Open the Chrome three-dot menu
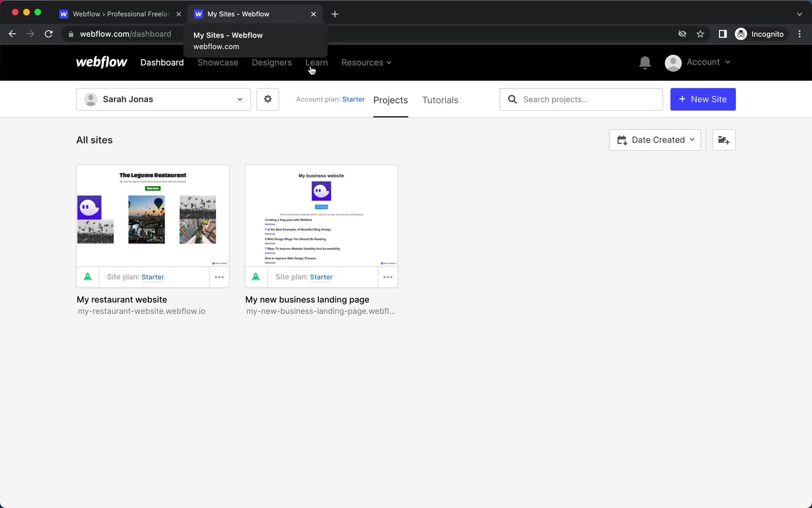Screen dimensions: 812x508 pyautogui.click(x=799, y=34)
